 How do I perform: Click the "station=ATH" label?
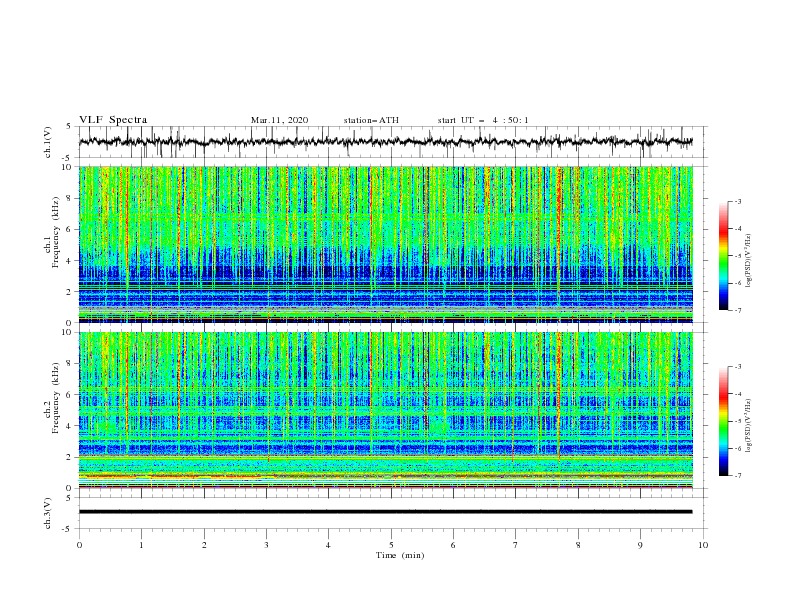371,120
